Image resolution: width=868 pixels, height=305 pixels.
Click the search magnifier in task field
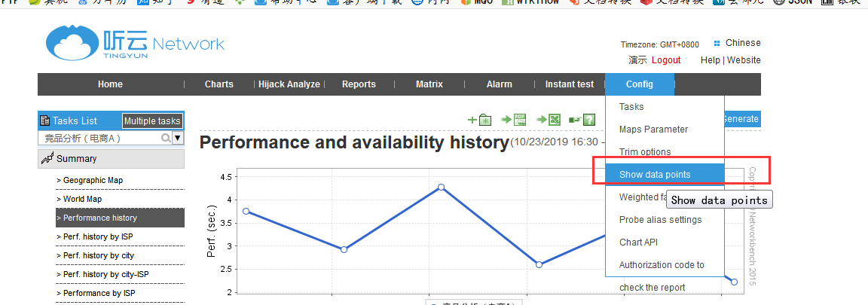point(165,139)
